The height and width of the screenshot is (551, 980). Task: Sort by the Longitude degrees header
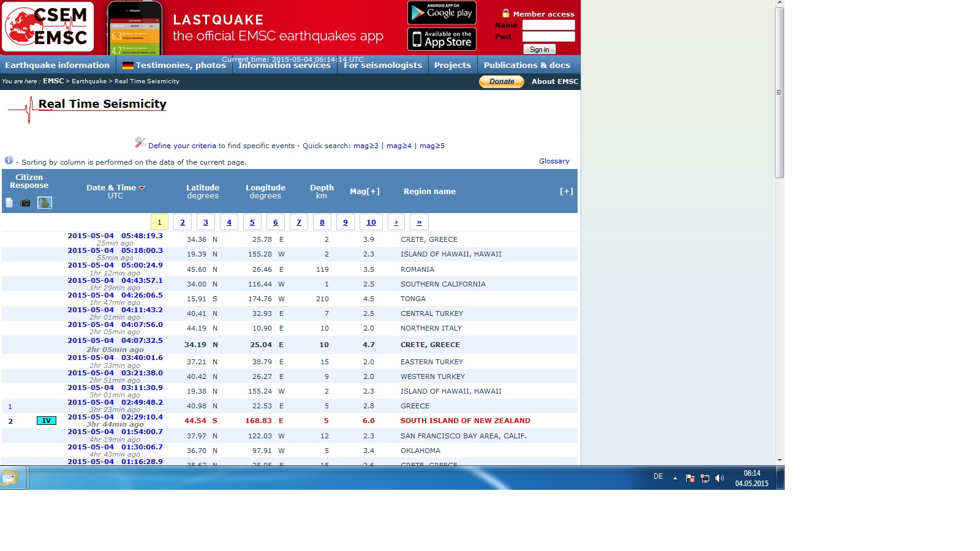click(x=265, y=192)
